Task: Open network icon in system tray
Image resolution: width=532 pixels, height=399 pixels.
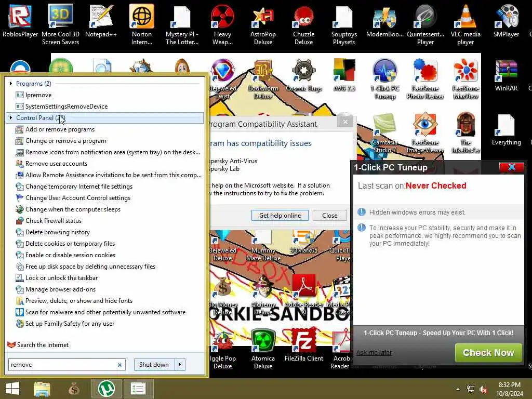Action: 471,390
